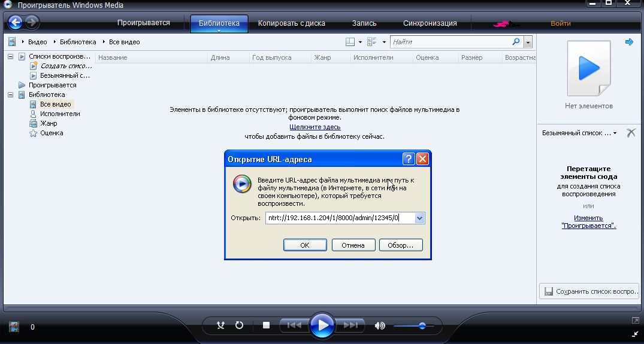Go back with the blue back arrow

pos(15,22)
